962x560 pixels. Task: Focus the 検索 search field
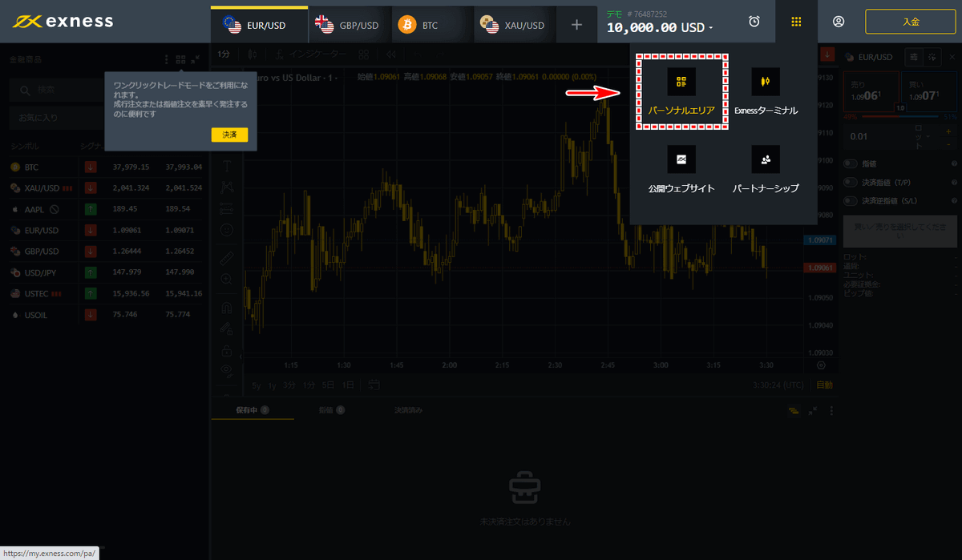click(56, 91)
